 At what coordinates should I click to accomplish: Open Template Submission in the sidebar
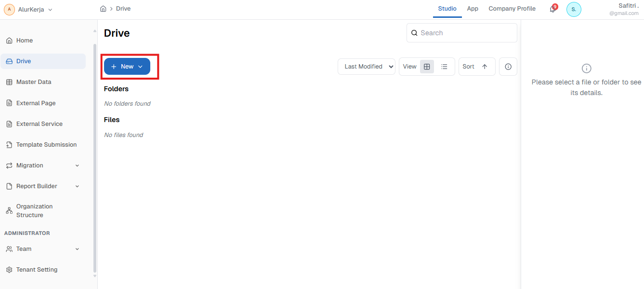(43, 145)
